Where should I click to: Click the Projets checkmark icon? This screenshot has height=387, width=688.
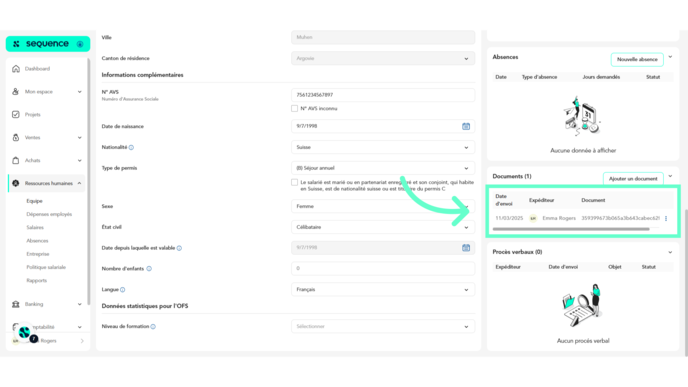pos(16,115)
